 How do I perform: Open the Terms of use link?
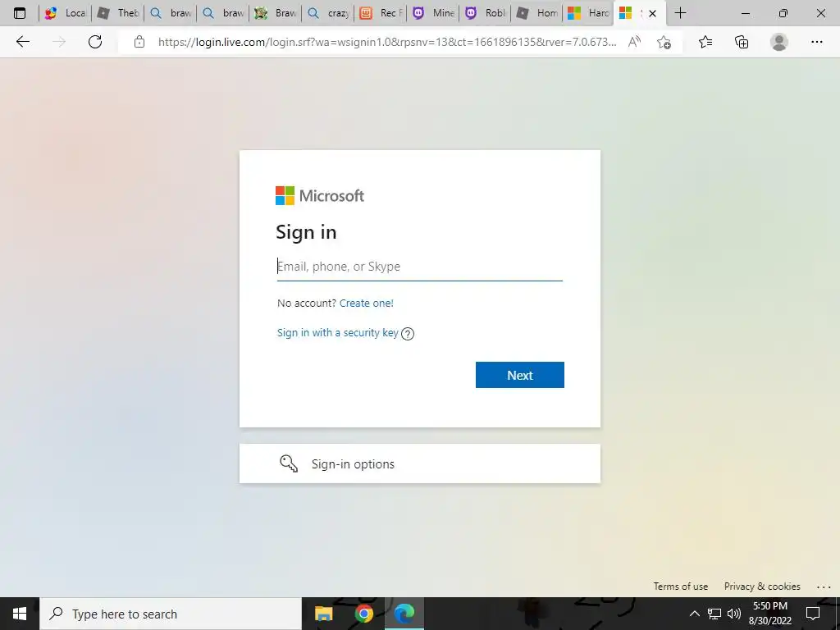click(680, 586)
